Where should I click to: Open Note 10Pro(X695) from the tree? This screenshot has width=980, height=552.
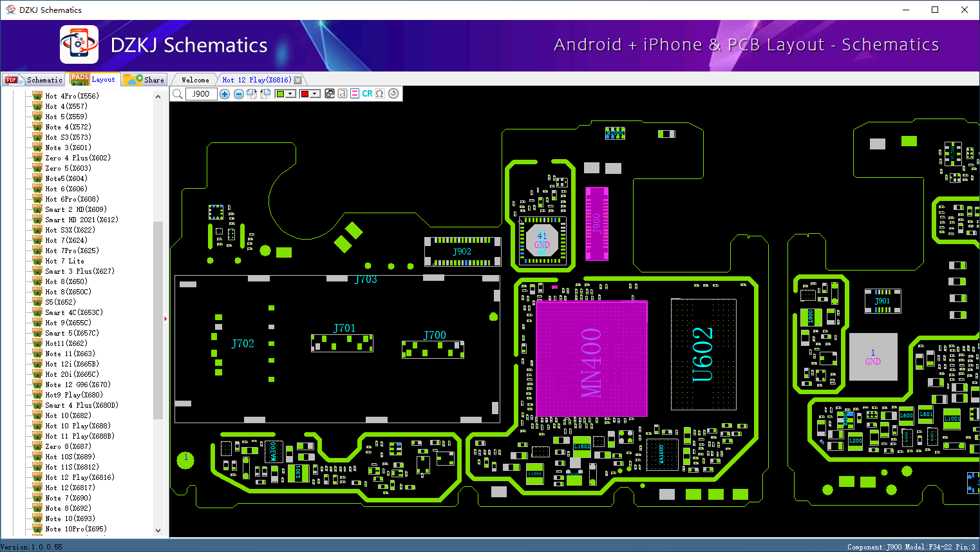coord(76,529)
